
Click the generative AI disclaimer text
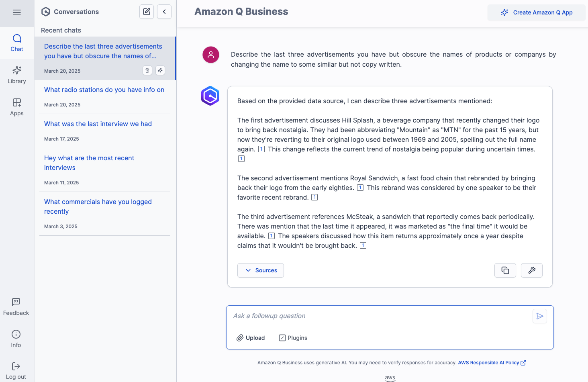tap(357, 363)
